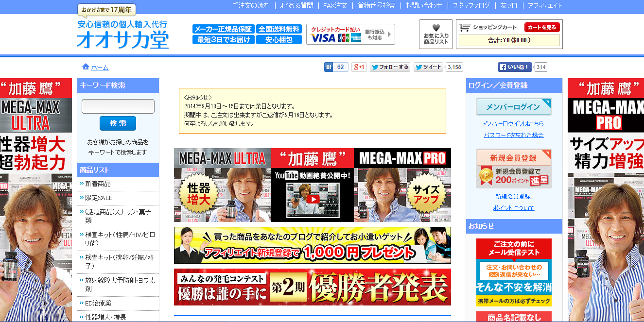Screen dimensions: 644x322
Task: Open メンバーログインはこちら link
Action: 514,123
